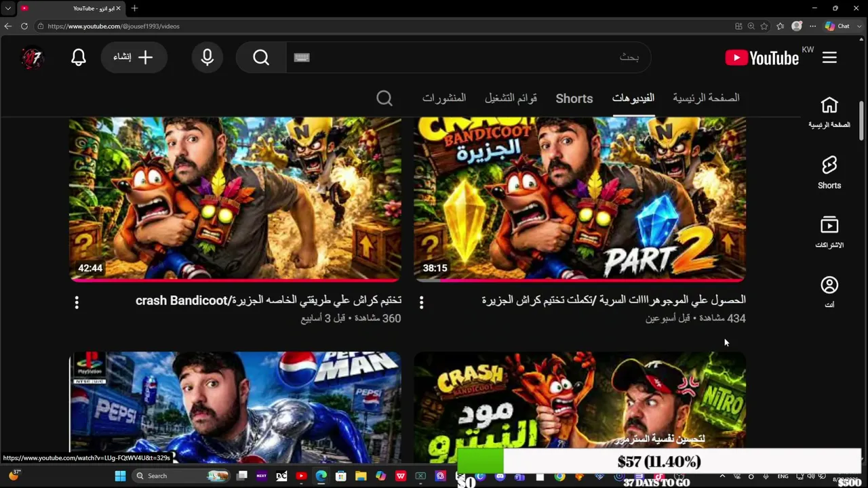The image size is (868, 488).
Task: Open the browser Settings and more menu
Action: point(812,26)
